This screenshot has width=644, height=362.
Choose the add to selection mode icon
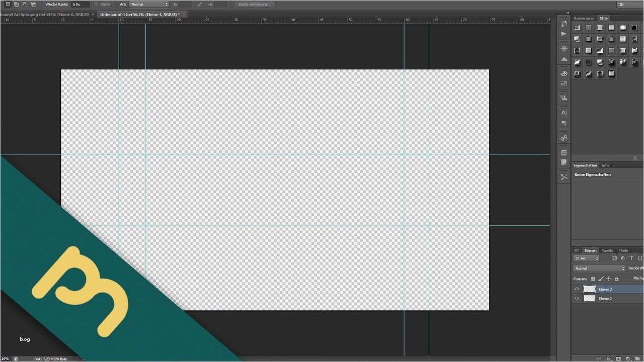coord(16,4)
